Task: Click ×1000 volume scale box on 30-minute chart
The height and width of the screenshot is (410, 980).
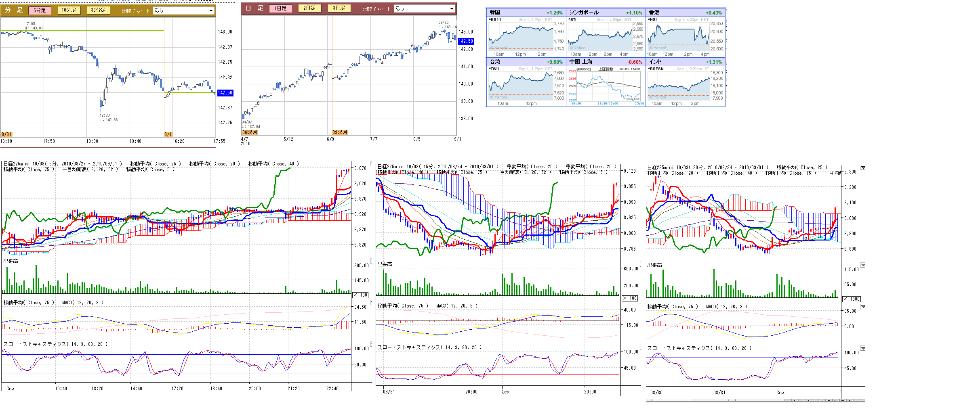Action: [x=851, y=299]
